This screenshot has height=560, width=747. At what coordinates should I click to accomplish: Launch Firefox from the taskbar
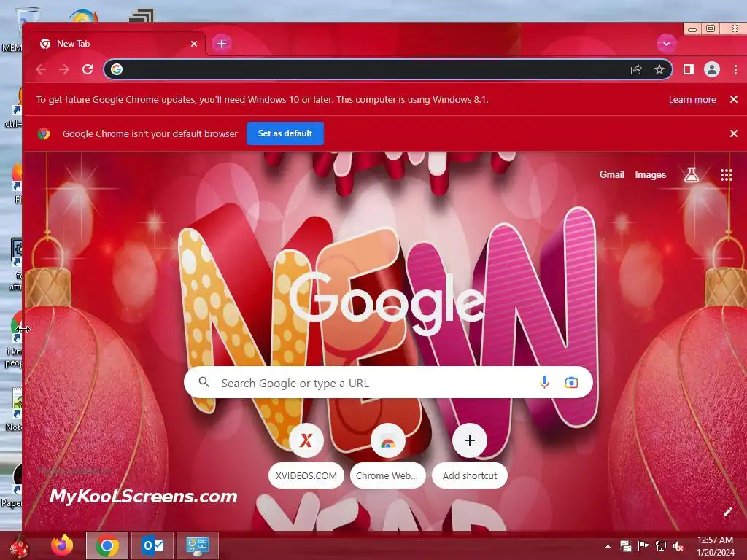pos(62,545)
